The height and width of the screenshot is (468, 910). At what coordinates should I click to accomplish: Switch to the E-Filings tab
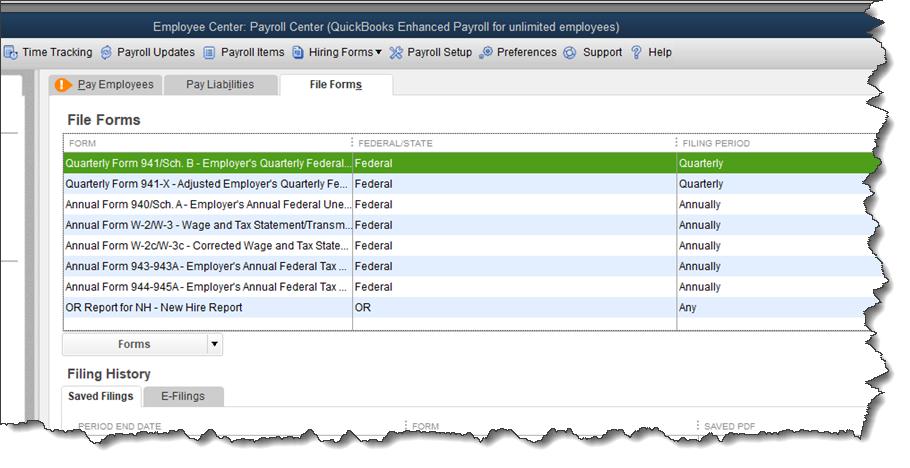183,396
